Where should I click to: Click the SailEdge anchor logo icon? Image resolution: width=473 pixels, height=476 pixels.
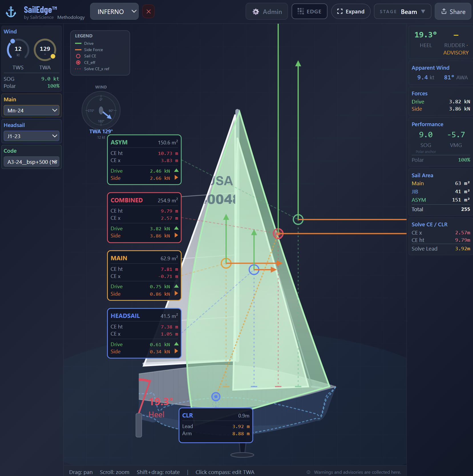(x=11, y=12)
